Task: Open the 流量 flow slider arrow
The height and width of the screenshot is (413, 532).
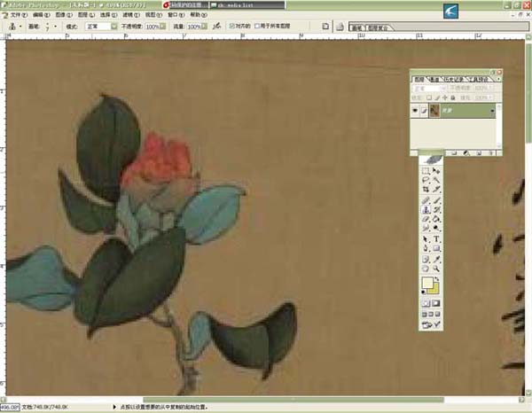Action: point(204,26)
